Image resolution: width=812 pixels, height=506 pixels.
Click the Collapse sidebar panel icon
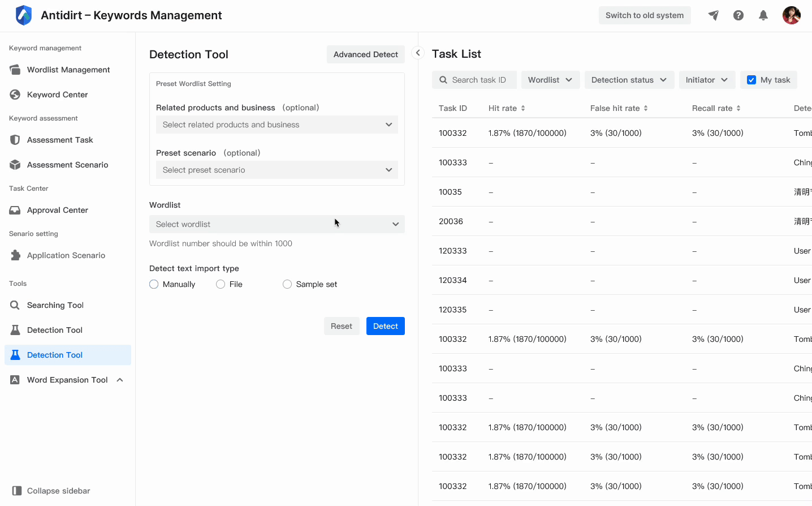17,491
